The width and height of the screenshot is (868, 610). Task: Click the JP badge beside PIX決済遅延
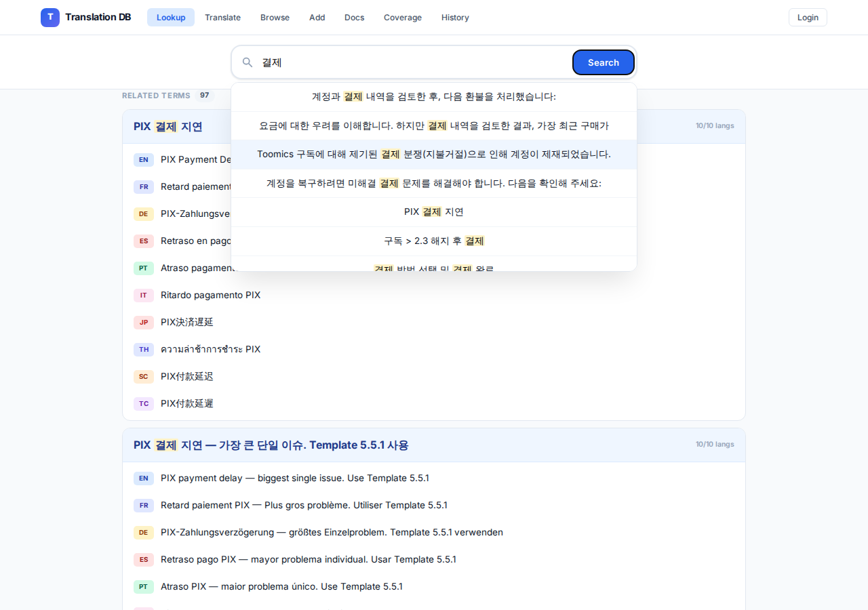[143, 322]
